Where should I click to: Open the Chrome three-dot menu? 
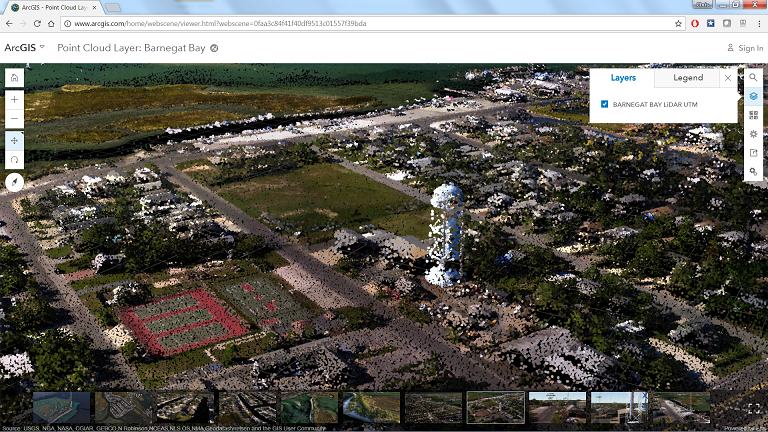point(760,24)
